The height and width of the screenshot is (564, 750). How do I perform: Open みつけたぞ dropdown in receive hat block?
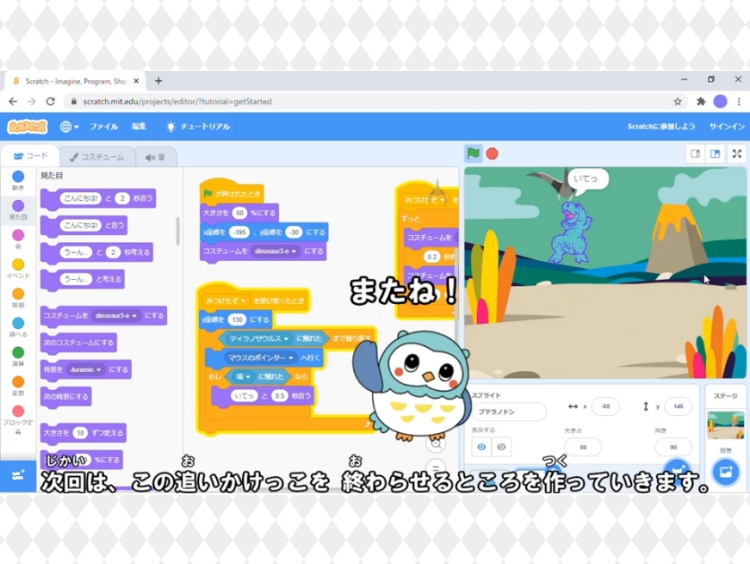(226, 300)
